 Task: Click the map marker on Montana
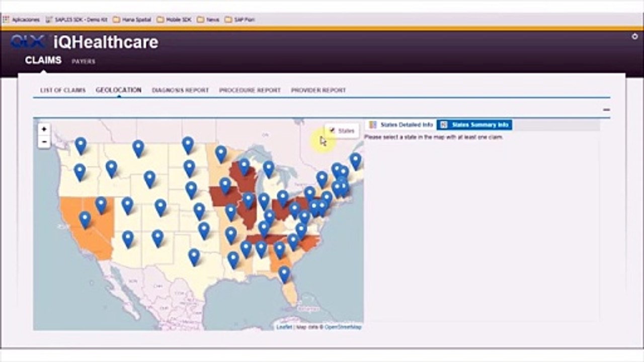(x=138, y=148)
